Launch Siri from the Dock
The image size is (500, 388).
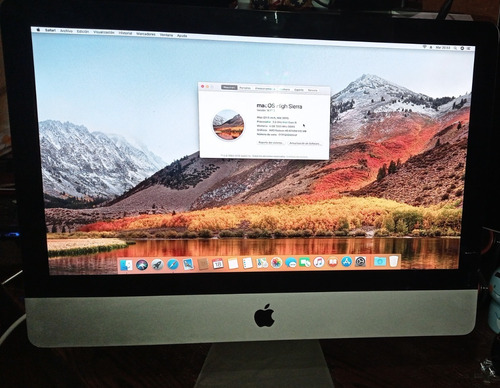[142, 265]
